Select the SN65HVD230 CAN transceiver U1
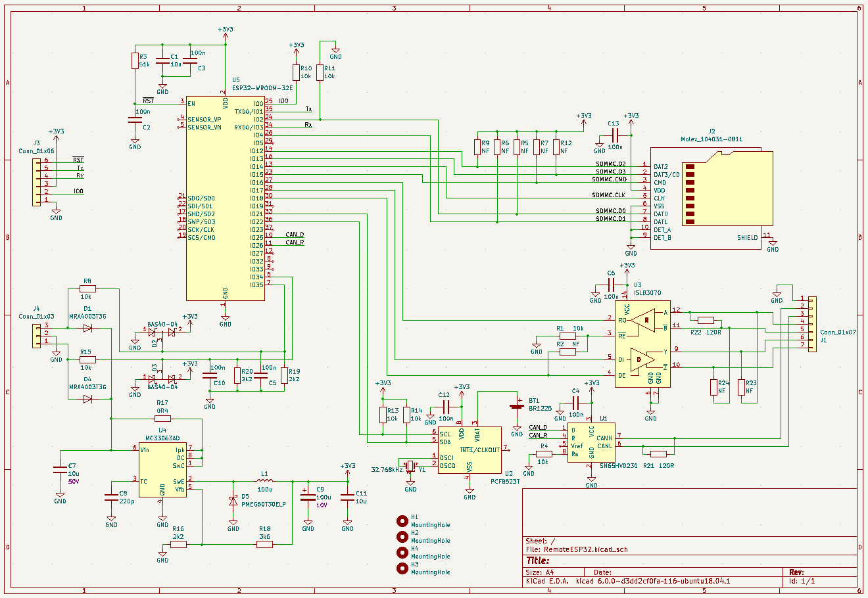Image resolution: width=868 pixels, height=598 pixels. click(x=591, y=442)
